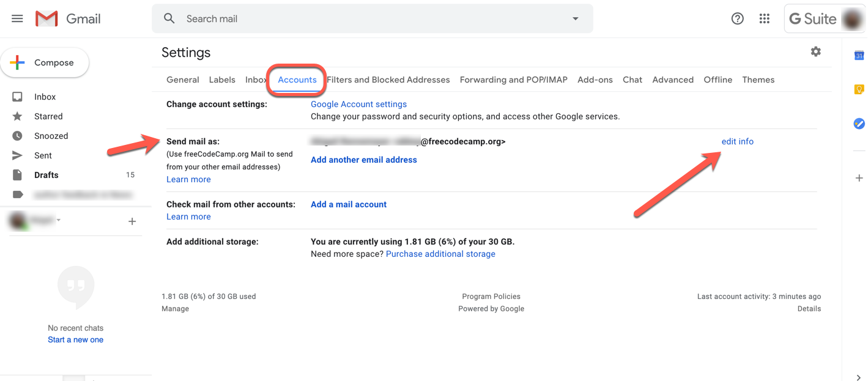
Task: Open the chat account status dropdown
Action: pos(59,220)
